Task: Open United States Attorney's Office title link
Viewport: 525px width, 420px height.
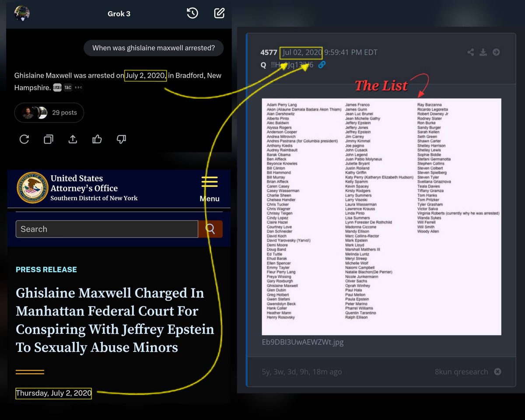Action: pos(84,183)
